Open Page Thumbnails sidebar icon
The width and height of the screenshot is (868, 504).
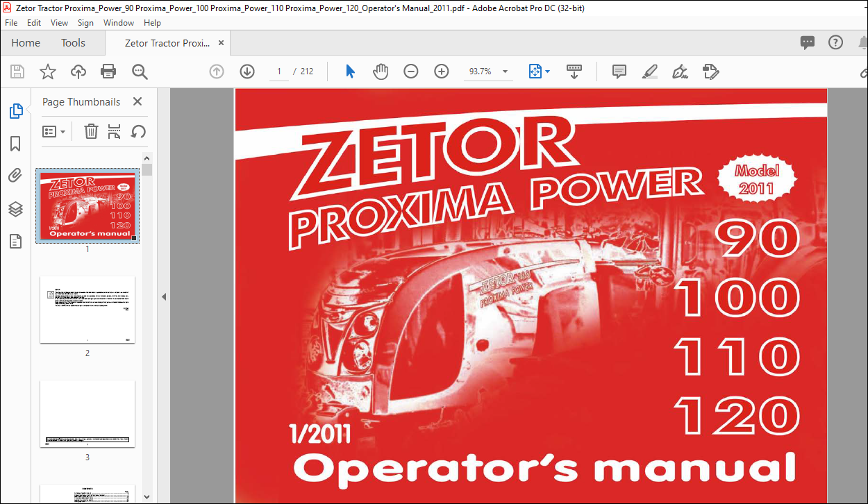point(15,111)
